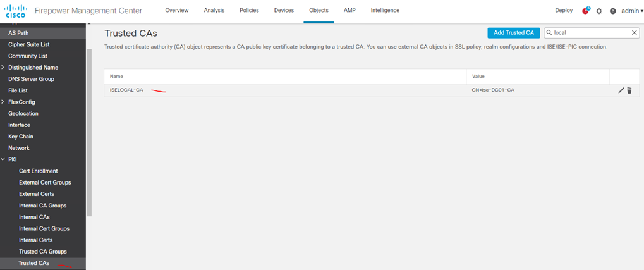
Task: Expand the Distinguished Name tree node
Action: pyautogui.click(x=3, y=67)
